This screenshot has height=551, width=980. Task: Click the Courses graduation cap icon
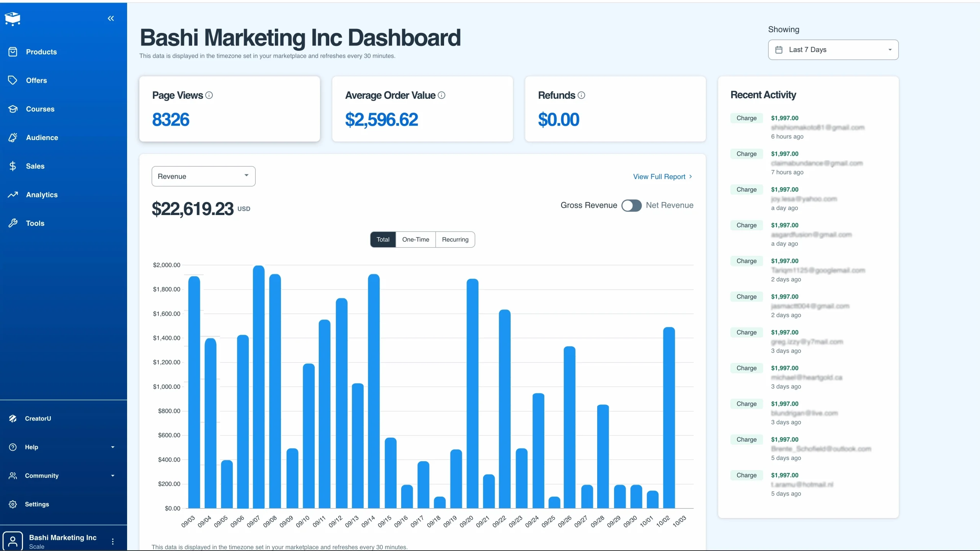[13, 109]
